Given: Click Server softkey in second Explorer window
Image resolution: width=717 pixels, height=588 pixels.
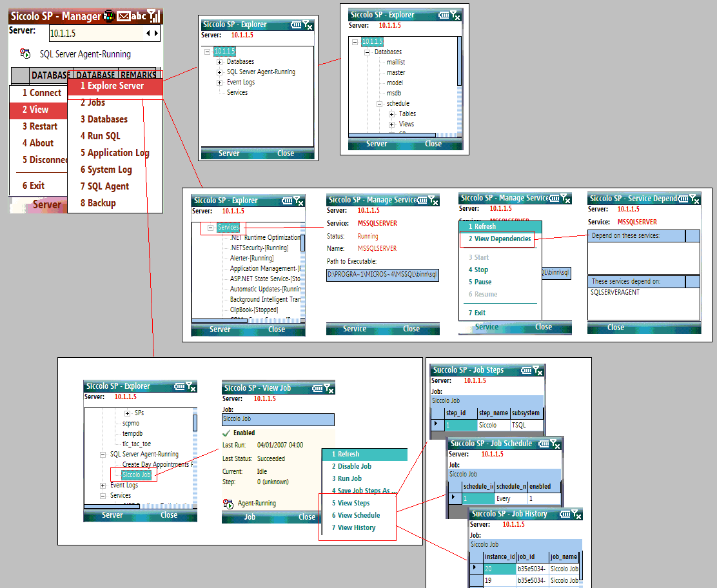Looking at the screenshot, I should click(x=377, y=144).
